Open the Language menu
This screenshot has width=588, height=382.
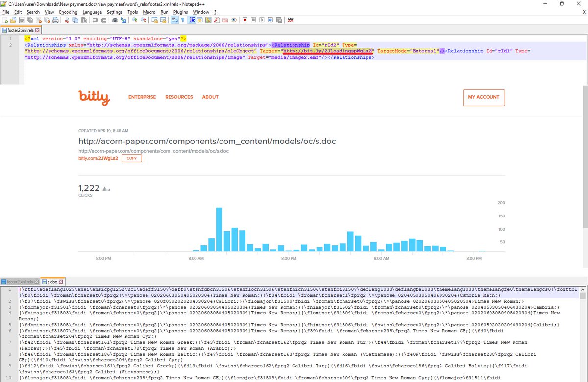tap(93, 12)
